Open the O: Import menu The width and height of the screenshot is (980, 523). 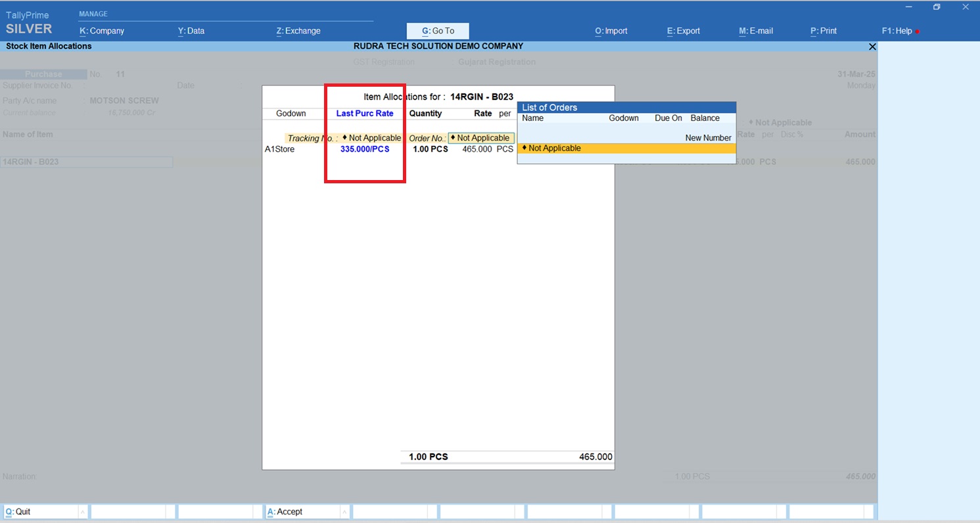[x=611, y=31]
